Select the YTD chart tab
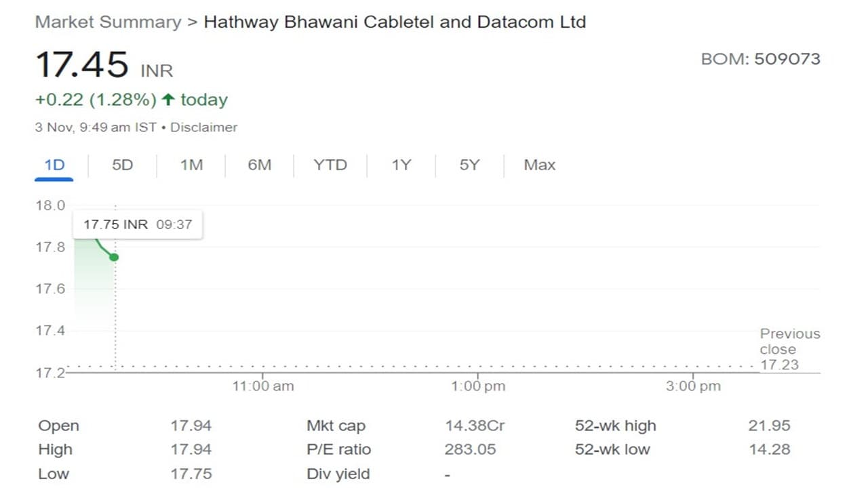This screenshot has height=488, width=868. (x=330, y=165)
